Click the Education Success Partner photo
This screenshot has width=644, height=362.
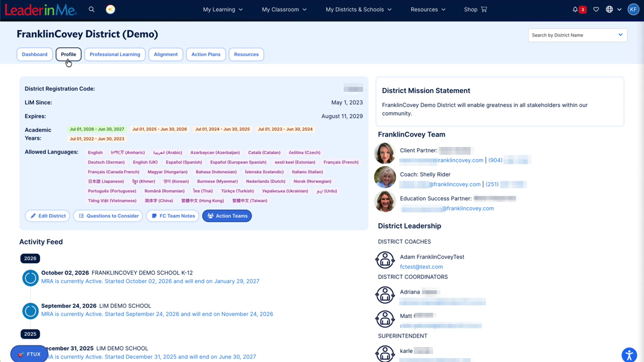385,202
